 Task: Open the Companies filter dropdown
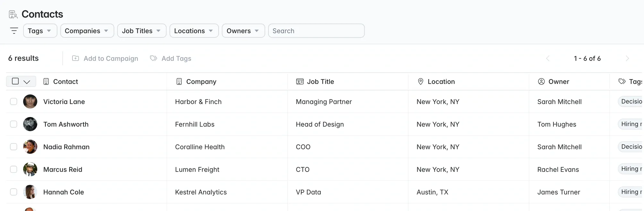[87, 31]
